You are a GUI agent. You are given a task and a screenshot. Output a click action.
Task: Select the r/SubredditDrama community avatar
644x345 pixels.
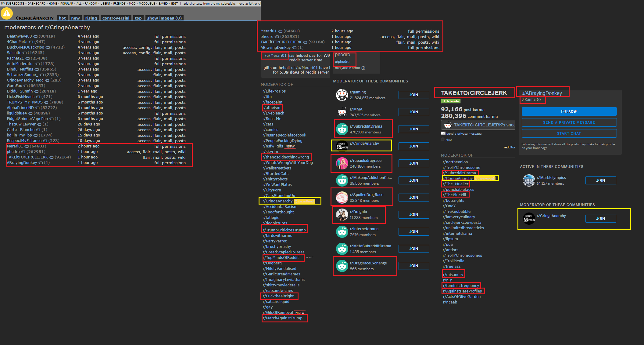(x=342, y=129)
